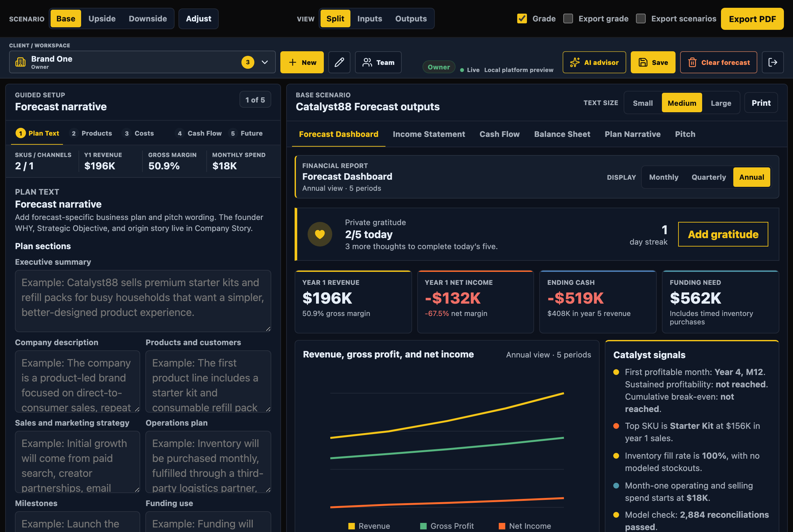Create a New workspace
The height and width of the screenshot is (532, 793).
[302, 62]
